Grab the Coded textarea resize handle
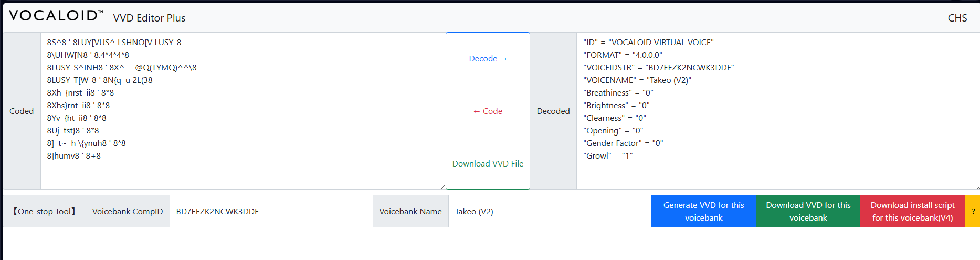 point(443,186)
